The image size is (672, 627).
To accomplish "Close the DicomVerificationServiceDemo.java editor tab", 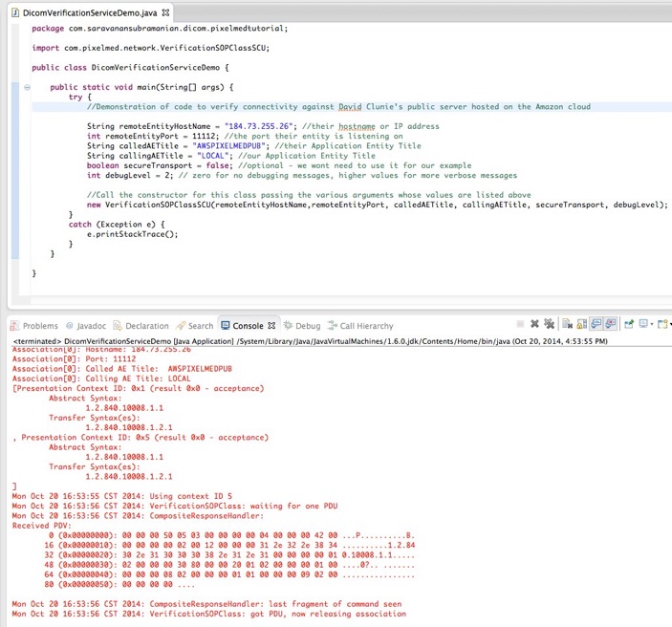I will click(166, 13).
